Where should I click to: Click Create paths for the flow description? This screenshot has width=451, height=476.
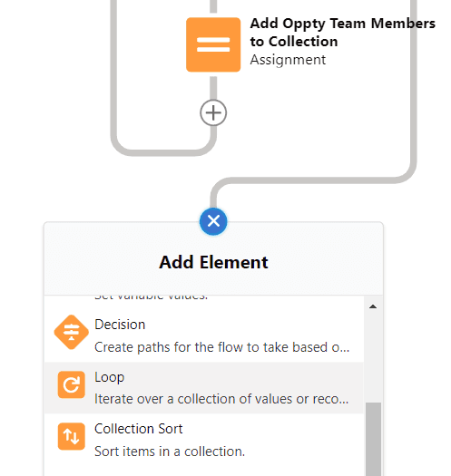click(221, 347)
